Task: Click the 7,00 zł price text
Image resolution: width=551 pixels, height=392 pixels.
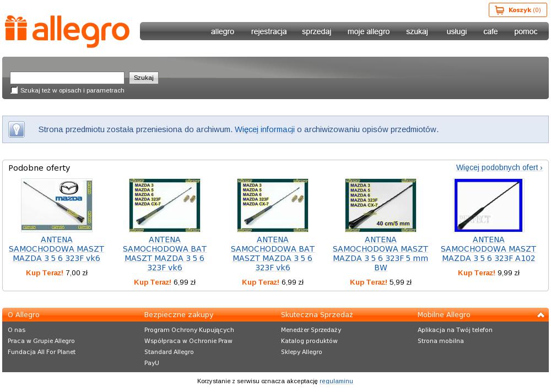Action: pos(77,273)
